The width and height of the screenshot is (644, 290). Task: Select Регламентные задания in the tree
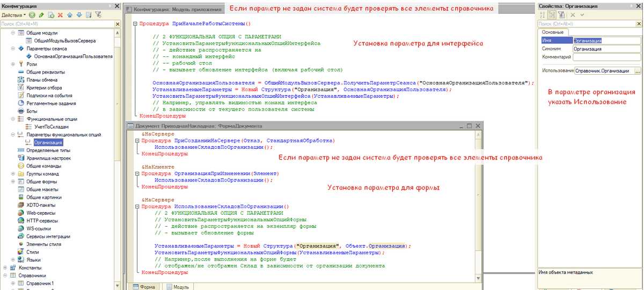50,103
